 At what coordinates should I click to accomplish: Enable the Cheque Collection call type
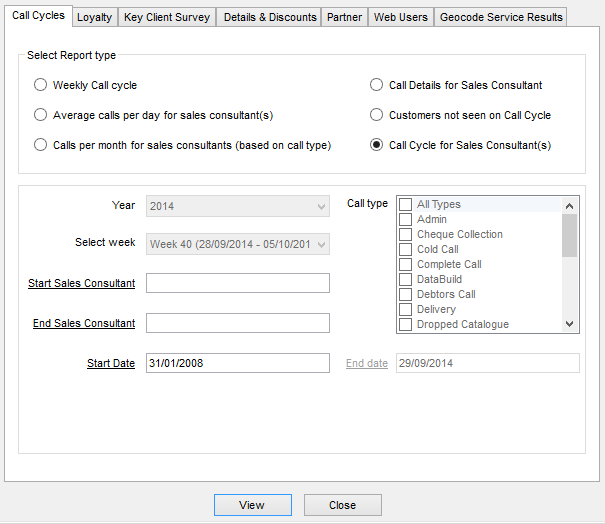[405, 234]
